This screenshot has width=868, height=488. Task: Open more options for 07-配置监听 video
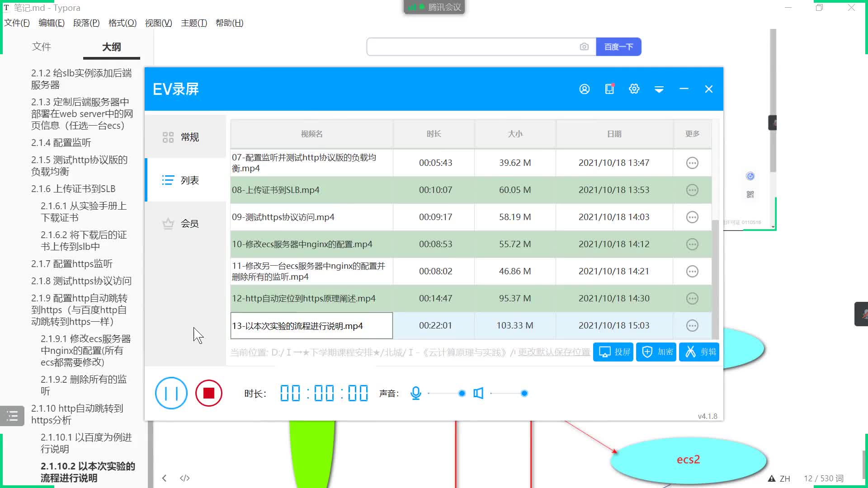pyautogui.click(x=692, y=163)
